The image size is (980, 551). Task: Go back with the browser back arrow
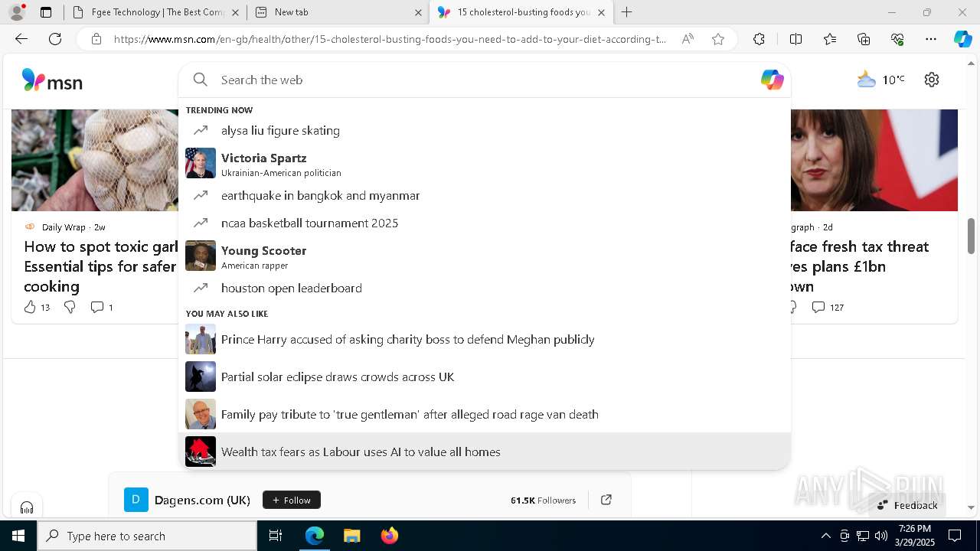pyautogui.click(x=21, y=39)
